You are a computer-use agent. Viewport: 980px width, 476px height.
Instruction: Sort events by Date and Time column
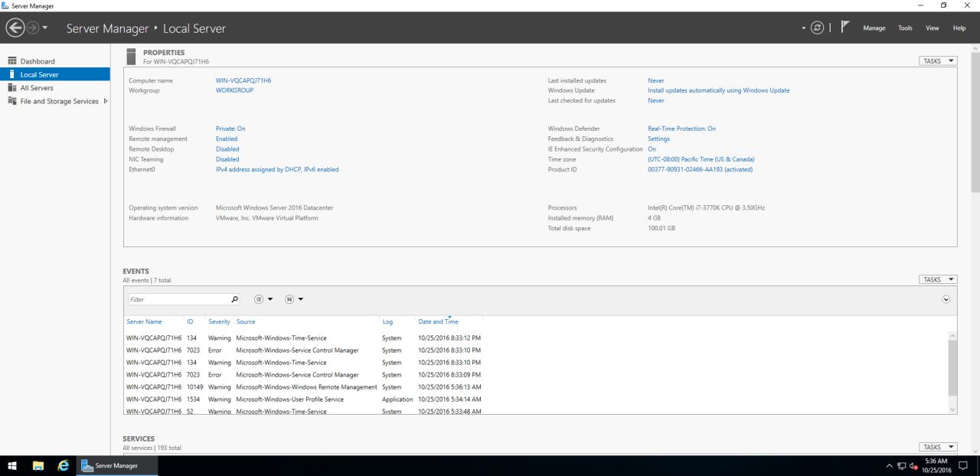438,321
